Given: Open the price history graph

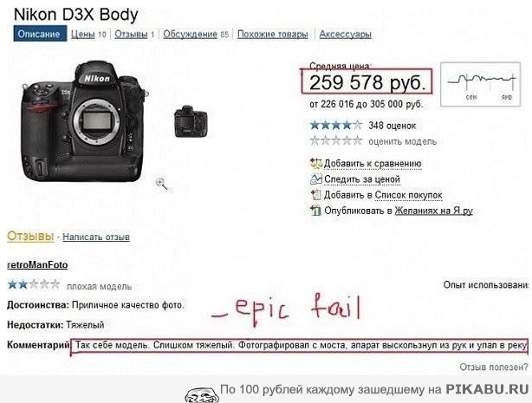Looking at the screenshot, I should point(480,84).
